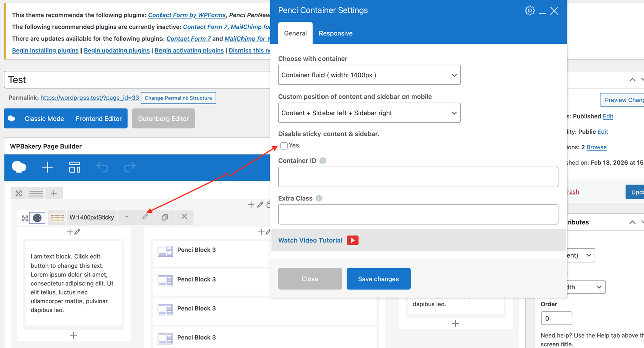Edit the W:1400pxlSticky container with pencil icon
The image size is (644, 348).
click(145, 217)
